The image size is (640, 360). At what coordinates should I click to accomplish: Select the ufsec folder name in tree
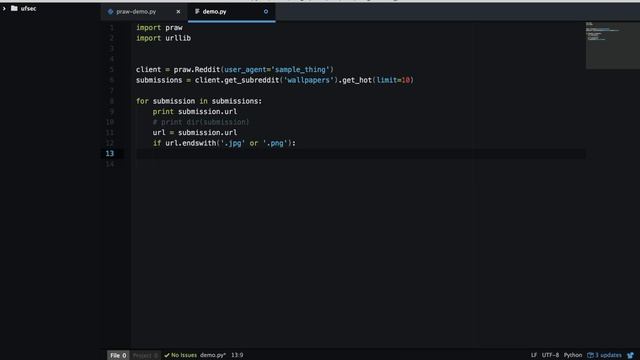point(29,8)
